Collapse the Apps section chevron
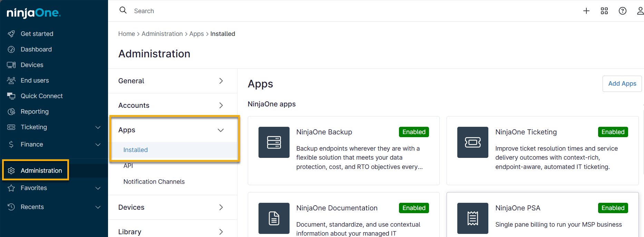This screenshot has height=237, width=644. pos(221,130)
